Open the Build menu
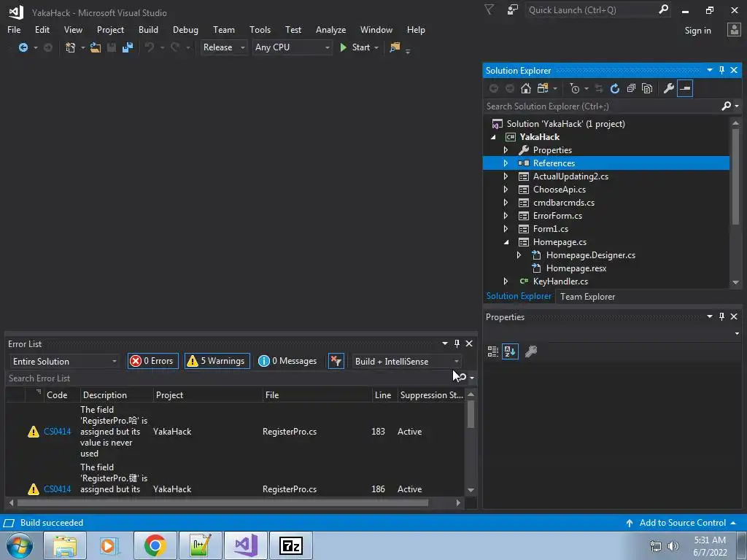Image resolution: width=747 pixels, height=560 pixels. click(148, 29)
